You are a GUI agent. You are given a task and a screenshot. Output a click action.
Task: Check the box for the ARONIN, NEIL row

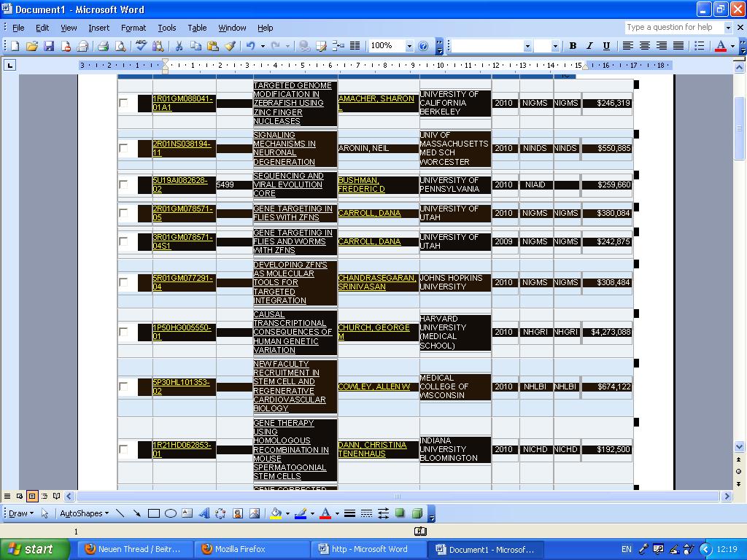[123, 148]
